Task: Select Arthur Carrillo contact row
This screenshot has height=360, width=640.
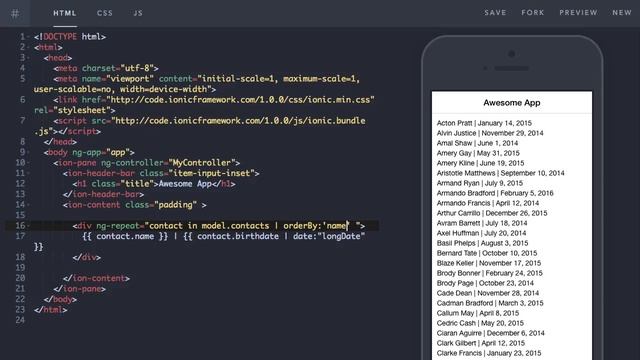Action: click(492, 213)
